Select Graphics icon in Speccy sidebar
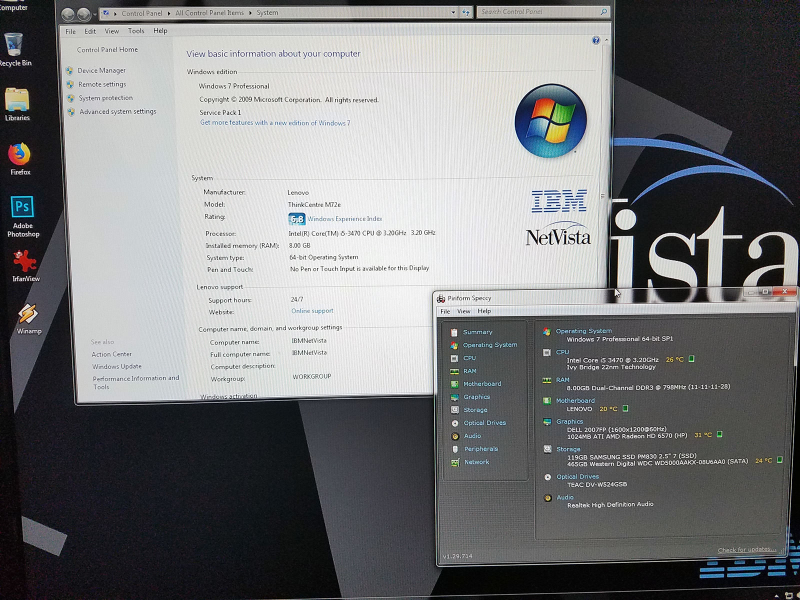The height and width of the screenshot is (600, 800). [454, 397]
